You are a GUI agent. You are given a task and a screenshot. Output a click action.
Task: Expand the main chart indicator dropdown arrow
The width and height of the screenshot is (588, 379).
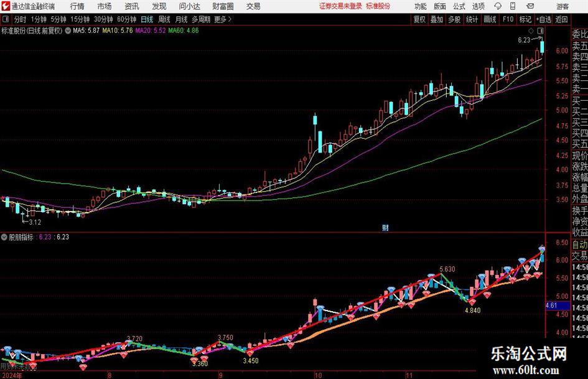tap(68, 30)
